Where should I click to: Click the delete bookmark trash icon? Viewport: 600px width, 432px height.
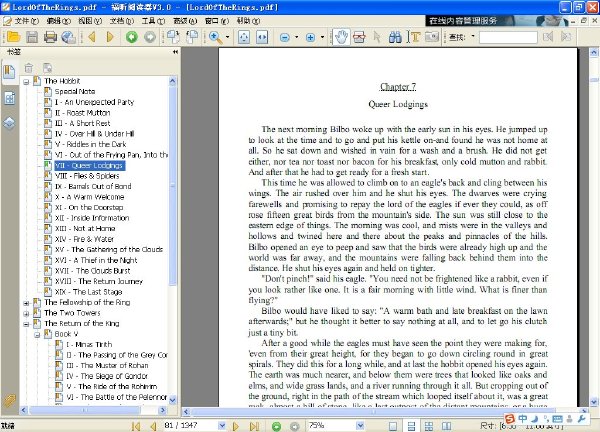coord(29,68)
